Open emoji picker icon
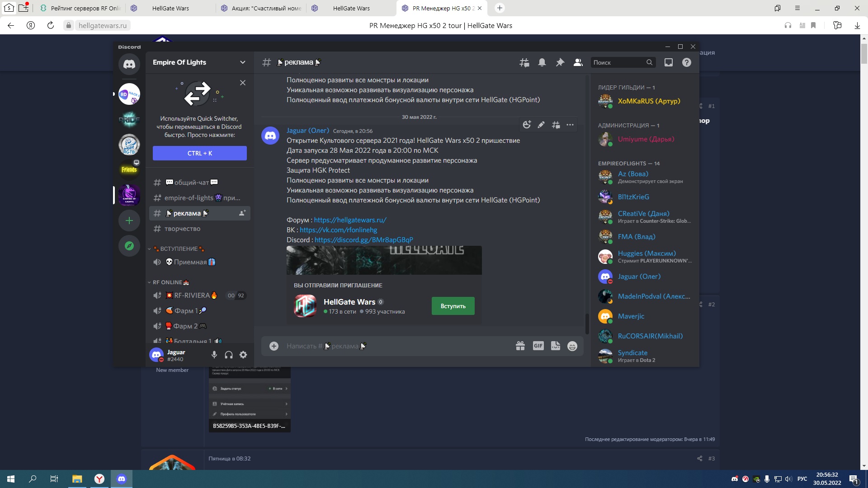This screenshot has width=868, height=488. tap(572, 346)
